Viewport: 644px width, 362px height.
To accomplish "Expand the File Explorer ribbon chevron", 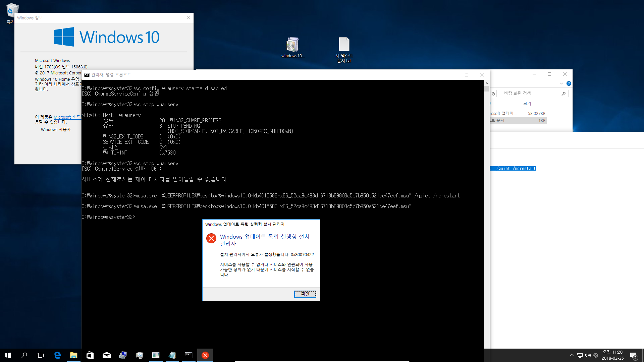I will click(x=561, y=83).
